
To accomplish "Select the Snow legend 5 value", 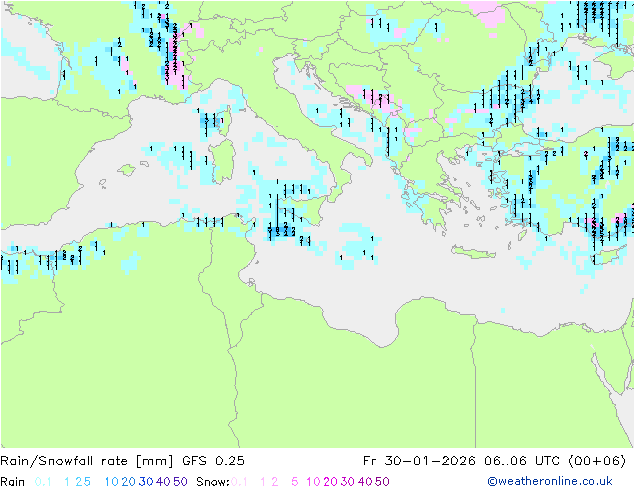I will (295, 482).
